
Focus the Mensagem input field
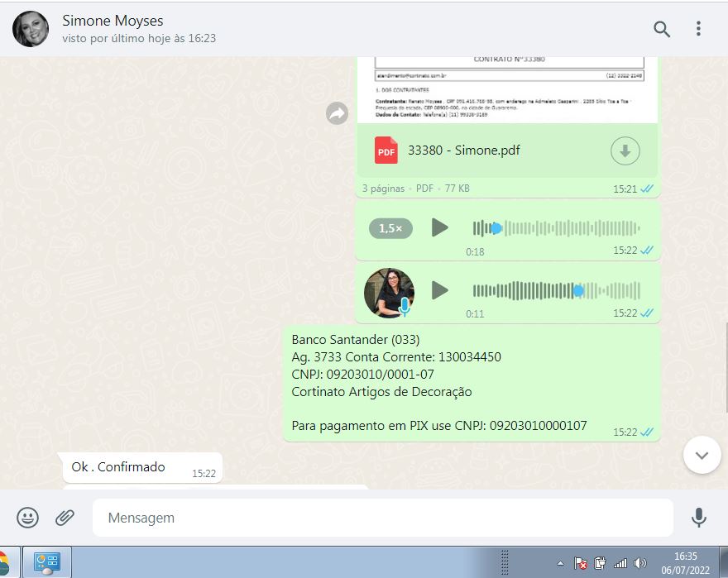382,518
